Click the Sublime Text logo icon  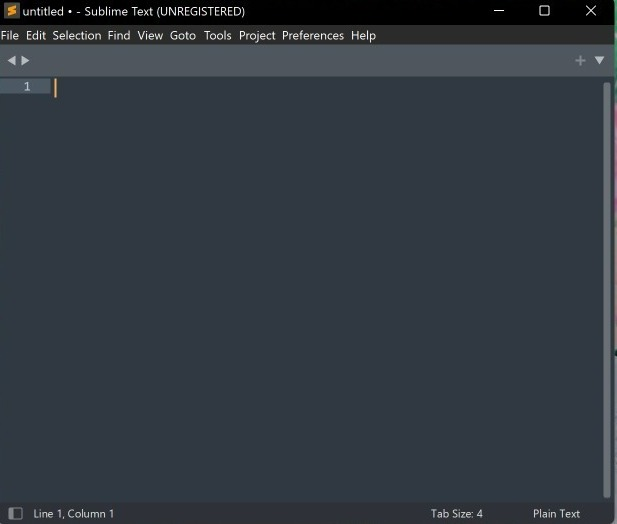click(x=12, y=11)
